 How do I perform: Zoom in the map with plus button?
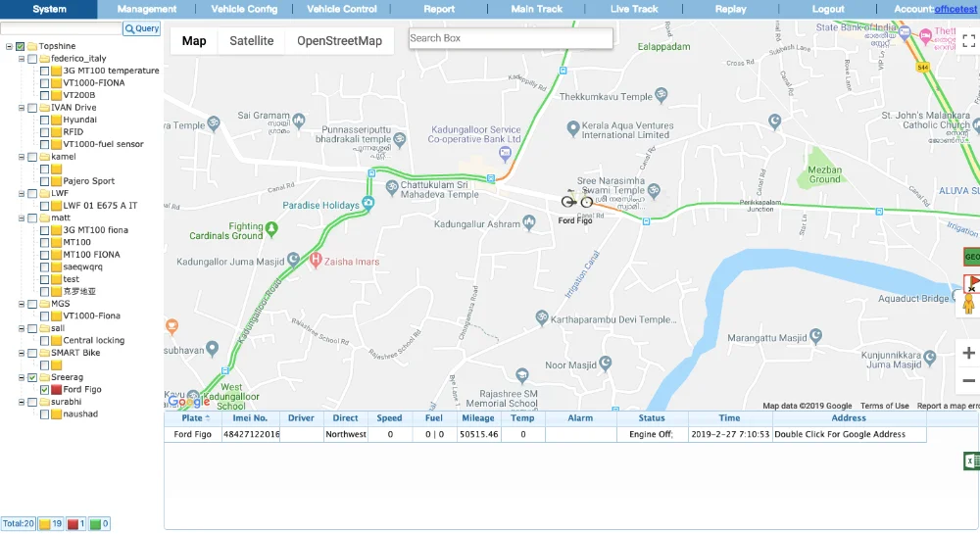pyautogui.click(x=969, y=353)
